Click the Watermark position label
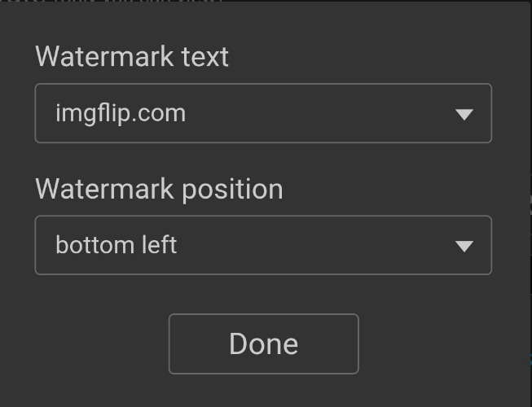 [159, 189]
